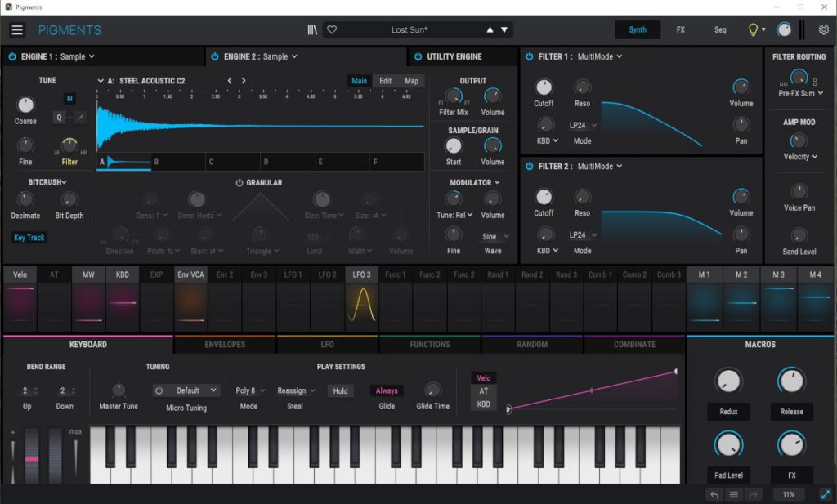
Task: Open the lightbulb sound design tips
Action: coord(753,30)
